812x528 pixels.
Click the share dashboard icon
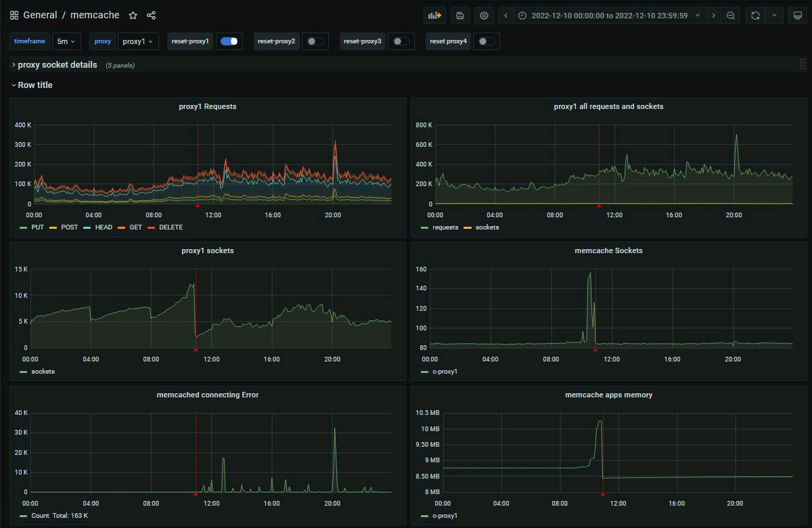[x=152, y=15]
